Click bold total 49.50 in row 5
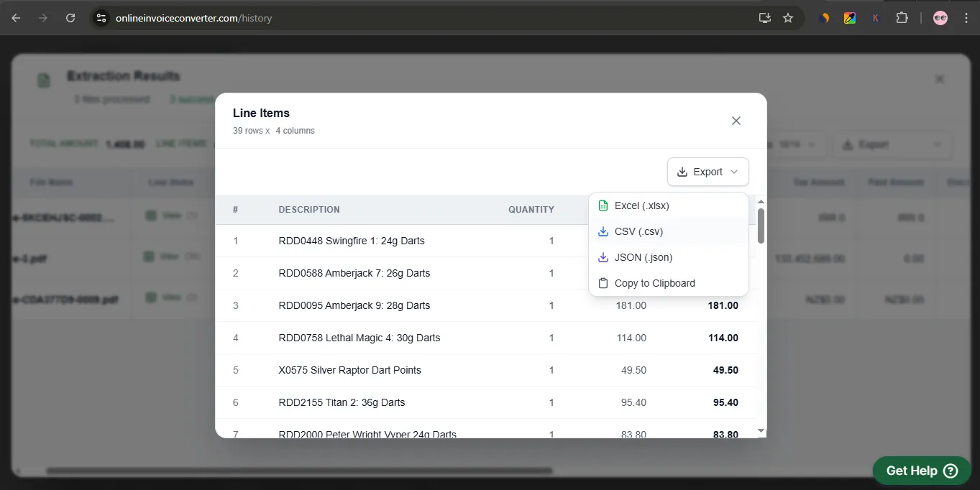The height and width of the screenshot is (490, 980). pyautogui.click(x=725, y=370)
